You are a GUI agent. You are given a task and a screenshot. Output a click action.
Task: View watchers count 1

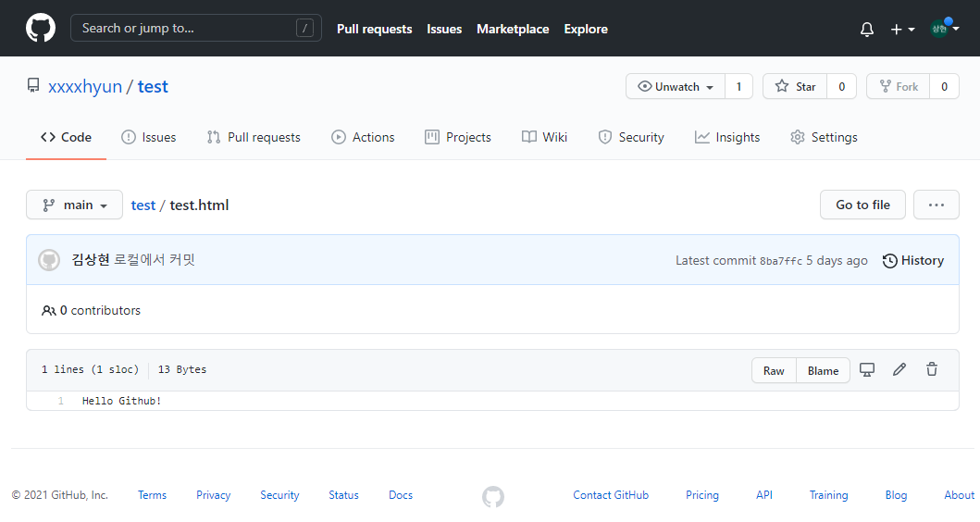pos(738,86)
